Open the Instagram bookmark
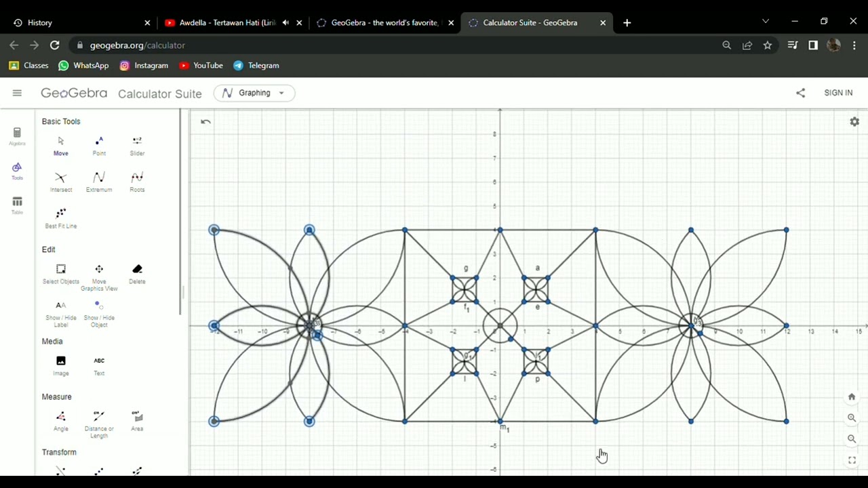The image size is (868, 488). pyautogui.click(x=144, y=66)
